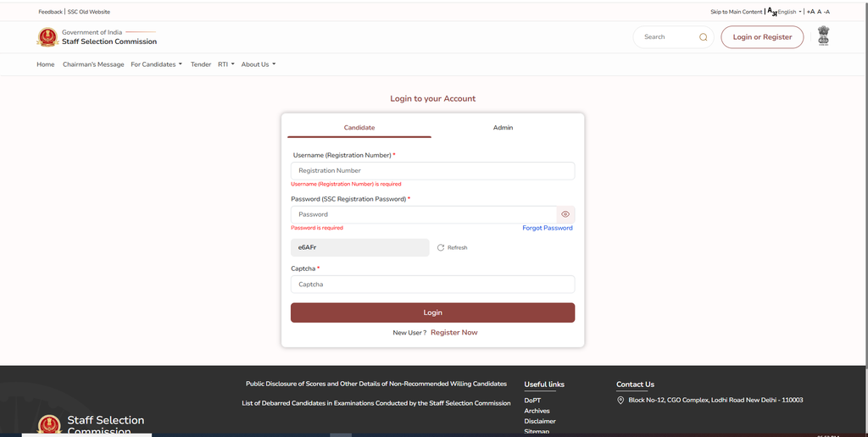The height and width of the screenshot is (437, 868).
Task: Open the SSC Old Website link
Action: click(88, 12)
